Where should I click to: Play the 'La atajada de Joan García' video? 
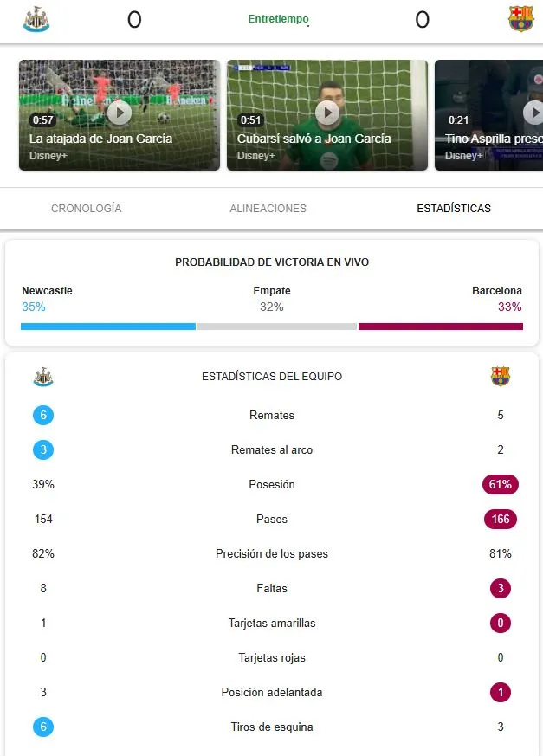point(120,112)
